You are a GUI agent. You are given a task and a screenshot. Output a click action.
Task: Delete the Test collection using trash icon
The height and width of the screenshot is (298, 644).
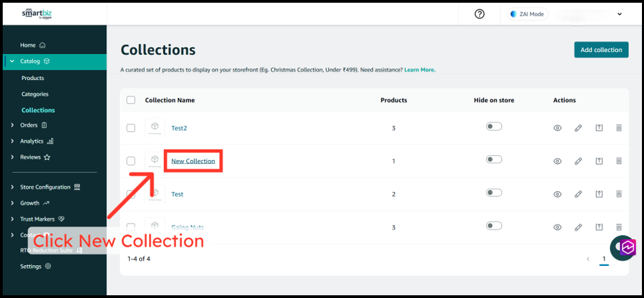(x=619, y=194)
